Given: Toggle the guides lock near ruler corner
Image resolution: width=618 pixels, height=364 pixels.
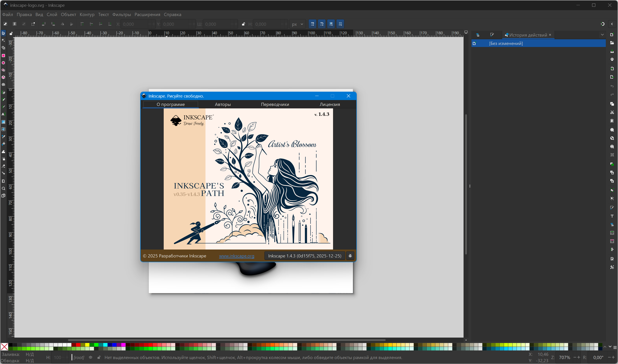Looking at the screenshot, I should (11, 33).
